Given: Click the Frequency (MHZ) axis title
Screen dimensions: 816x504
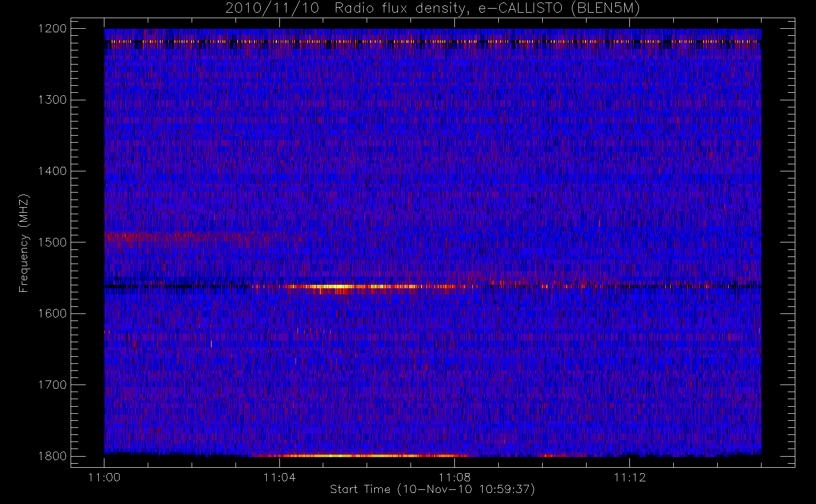Looking at the screenshot, I should [24, 243].
